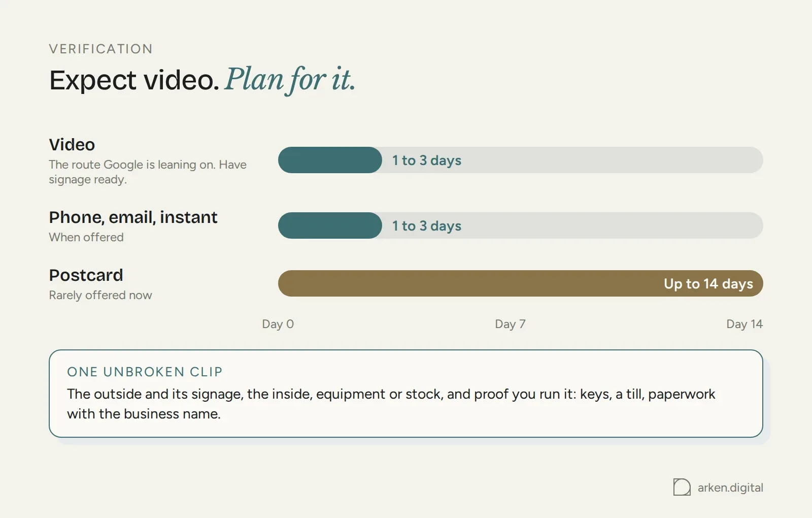812x518 pixels.
Task: Select the Video row's teal bar
Action: (330, 160)
